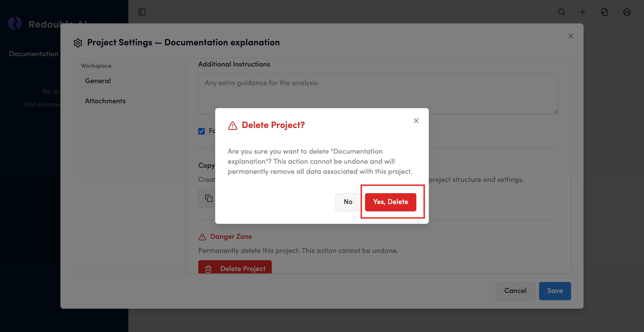Click the Additional Instructions text area

(377, 94)
